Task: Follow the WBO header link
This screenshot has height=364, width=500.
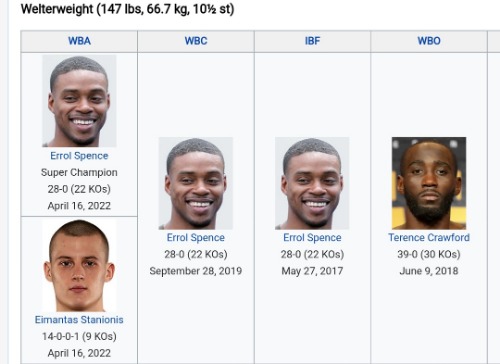Action: coord(429,41)
